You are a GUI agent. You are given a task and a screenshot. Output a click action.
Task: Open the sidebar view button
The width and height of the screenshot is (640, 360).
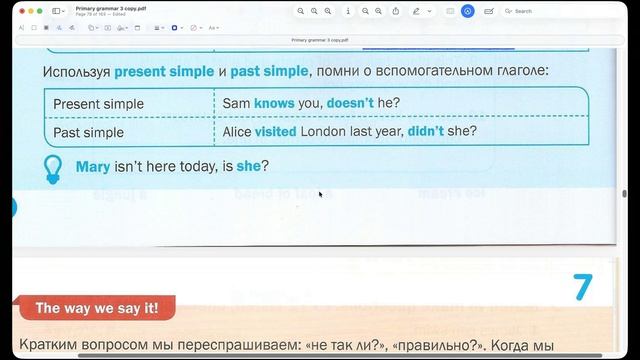(x=56, y=11)
